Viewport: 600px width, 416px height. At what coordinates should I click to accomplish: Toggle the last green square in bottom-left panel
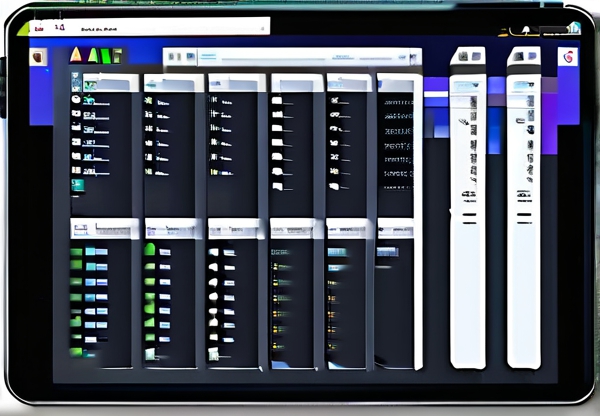pyautogui.click(x=76, y=352)
